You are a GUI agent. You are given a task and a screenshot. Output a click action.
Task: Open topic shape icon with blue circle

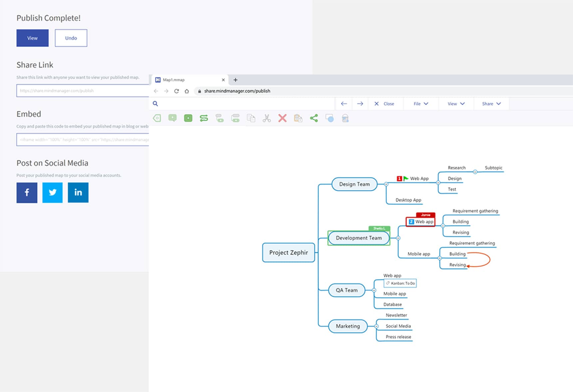330,118
